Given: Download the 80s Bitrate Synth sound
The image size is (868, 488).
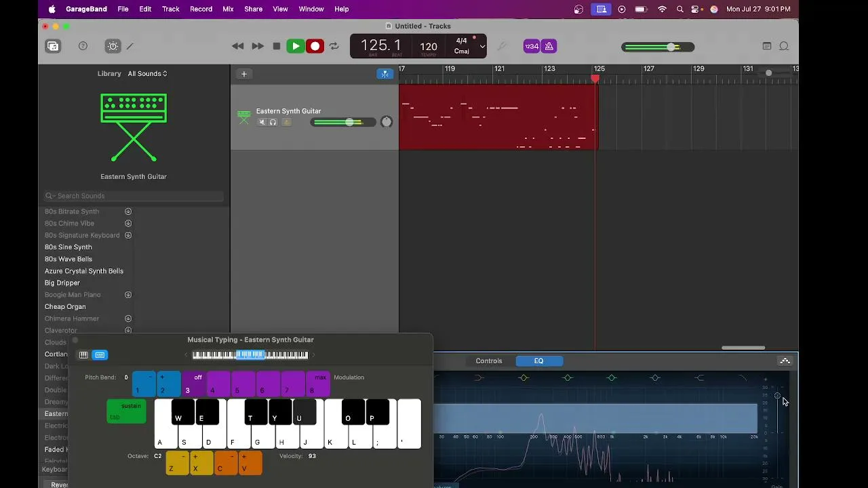Looking at the screenshot, I should click(128, 211).
